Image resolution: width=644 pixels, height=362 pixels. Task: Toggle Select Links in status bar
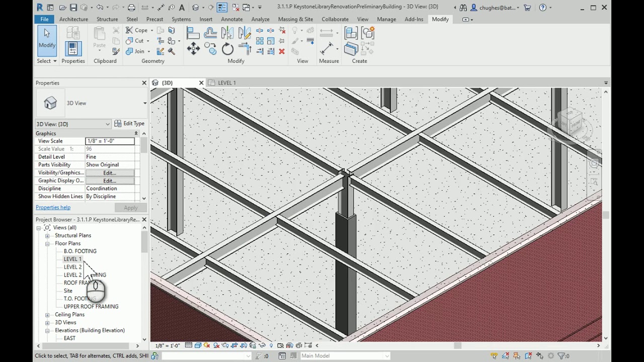(x=495, y=356)
